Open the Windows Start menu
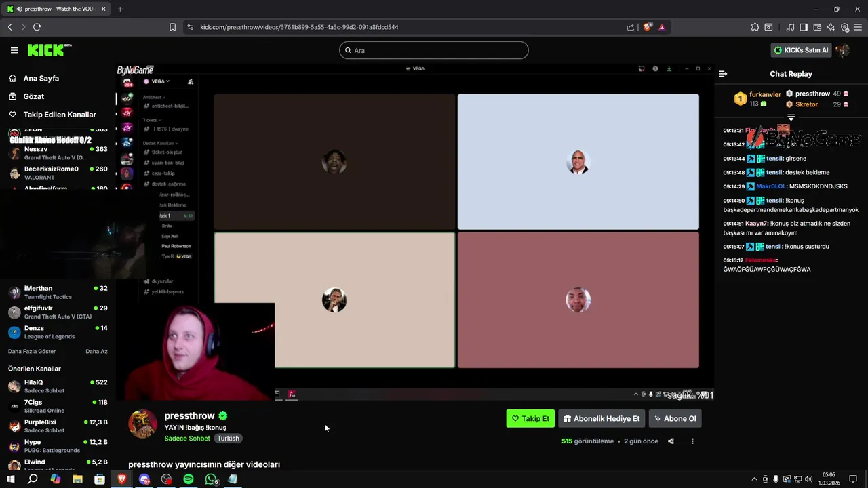The height and width of the screenshot is (488, 868). coord(10,479)
